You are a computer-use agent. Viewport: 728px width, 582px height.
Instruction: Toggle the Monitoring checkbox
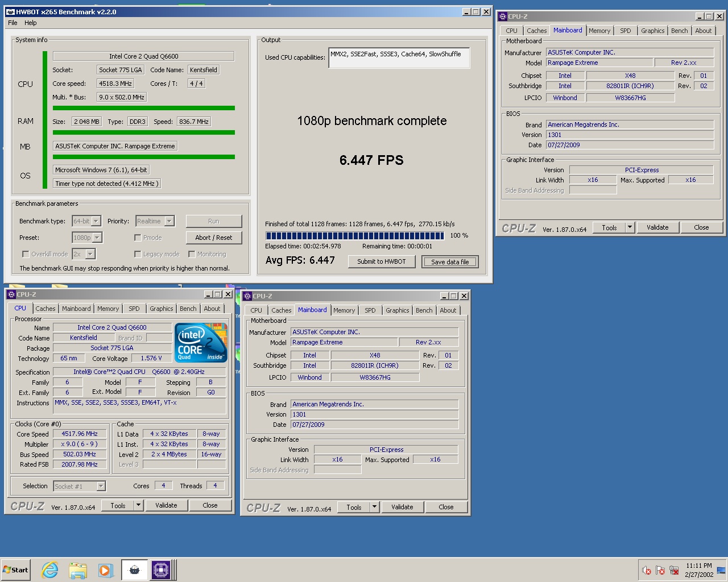pyautogui.click(x=192, y=254)
